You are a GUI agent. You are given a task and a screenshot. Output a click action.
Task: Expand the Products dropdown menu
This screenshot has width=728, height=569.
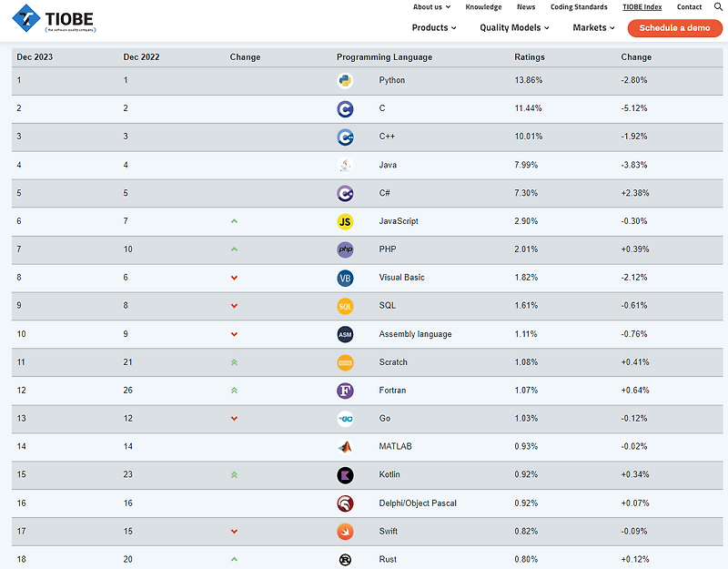click(434, 28)
